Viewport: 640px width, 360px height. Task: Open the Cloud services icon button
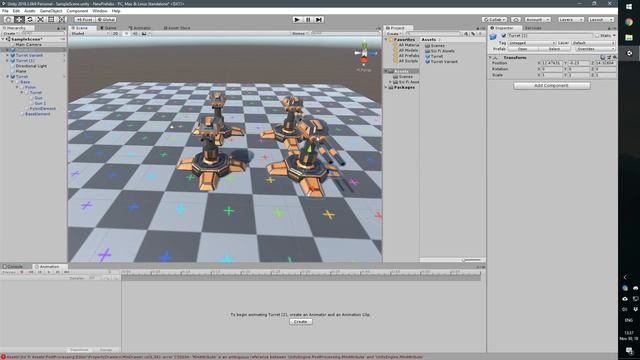pos(516,20)
